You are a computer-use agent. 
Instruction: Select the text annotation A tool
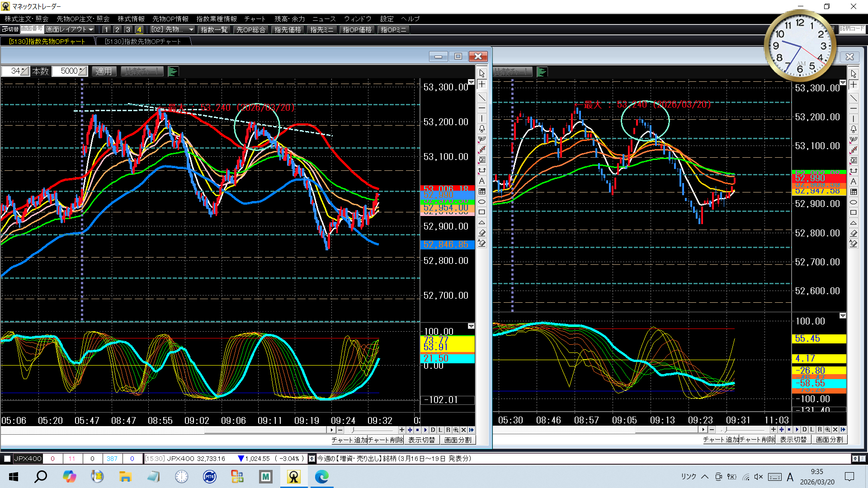coord(482,181)
